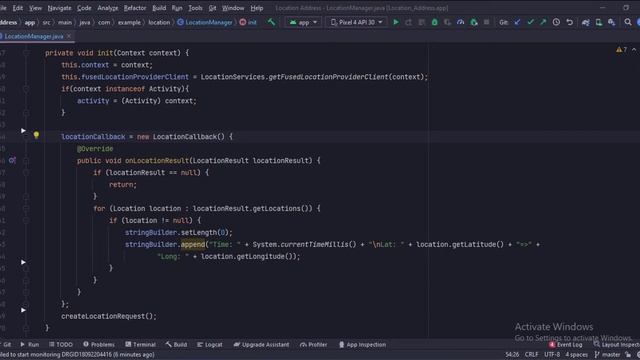Open the Profiler tool window
The width and height of the screenshot is (640, 360).
click(313, 344)
